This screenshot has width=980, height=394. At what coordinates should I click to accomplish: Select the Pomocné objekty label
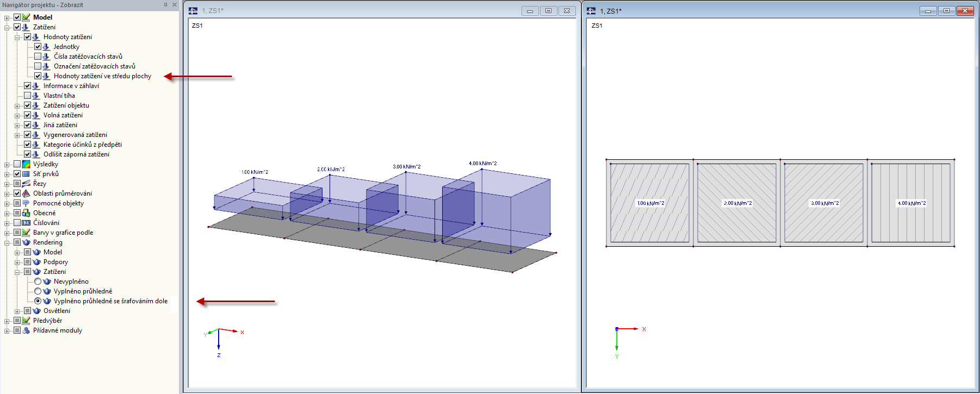click(58, 203)
